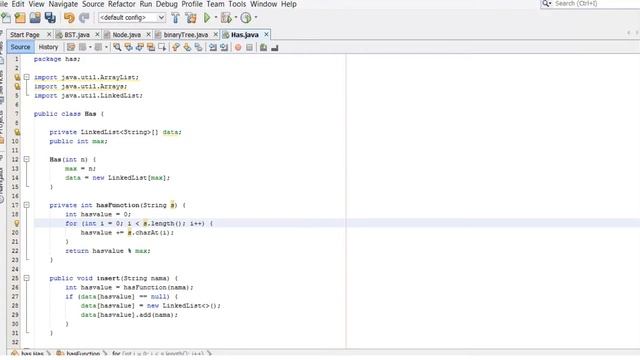The height and width of the screenshot is (360, 640).
Task: Toggle highlight search in the editor toolbar
Action: [151, 47]
